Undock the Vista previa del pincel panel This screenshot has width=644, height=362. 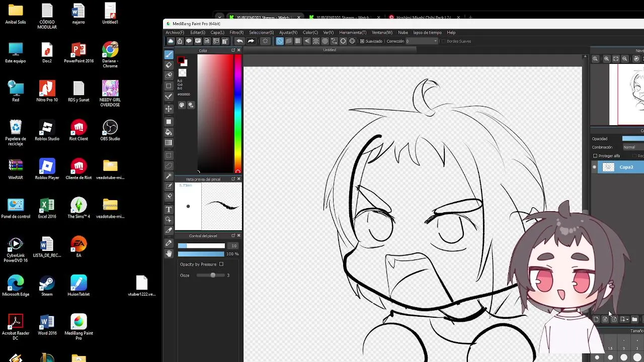pyautogui.click(x=233, y=179)
